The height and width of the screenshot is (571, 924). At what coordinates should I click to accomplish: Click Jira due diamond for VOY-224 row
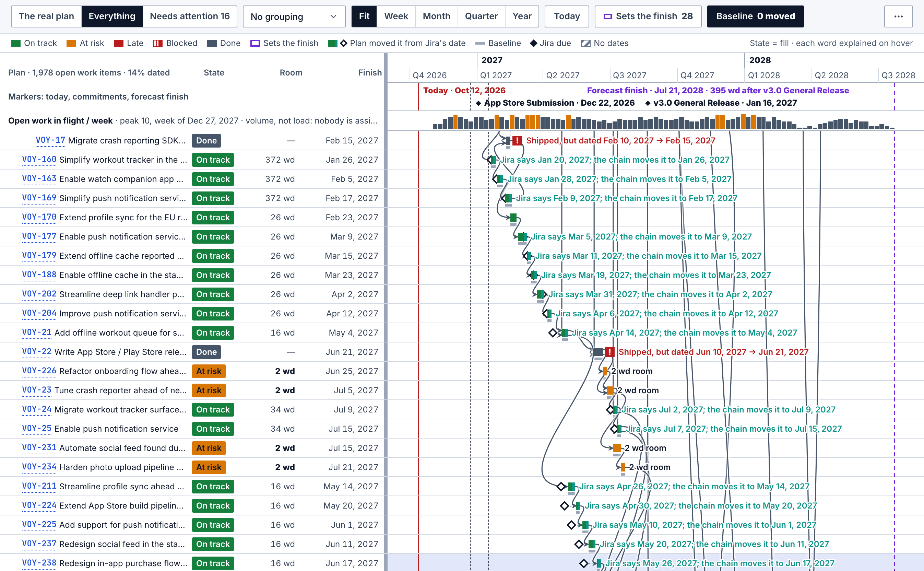pyautogui.click(x=564, y=506)
